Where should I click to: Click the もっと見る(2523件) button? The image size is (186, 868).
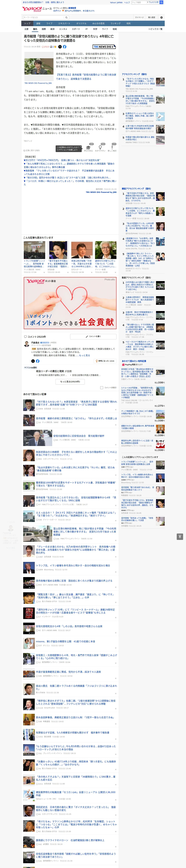coord(70,382)
